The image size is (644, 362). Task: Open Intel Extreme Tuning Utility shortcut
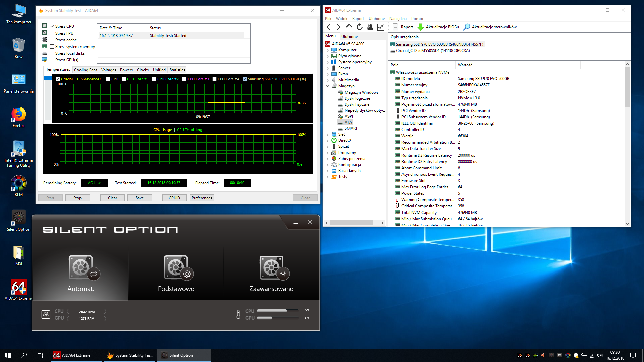point(19,154)
